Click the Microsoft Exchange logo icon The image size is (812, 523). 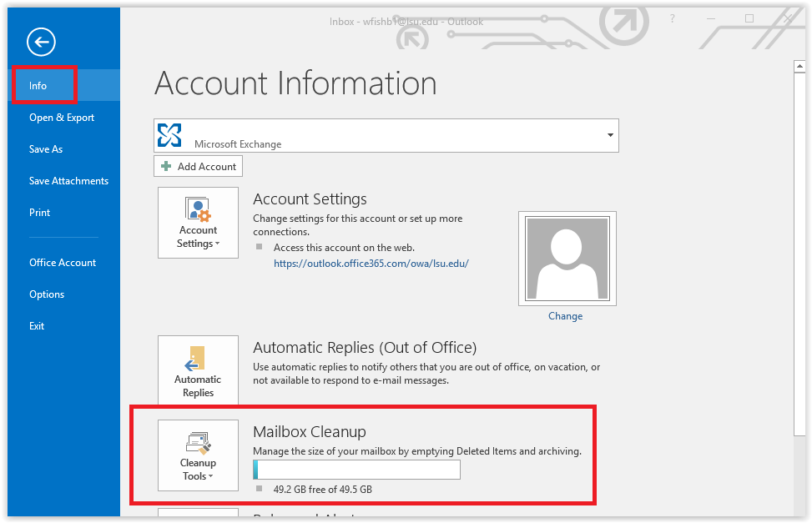(169, 135)
